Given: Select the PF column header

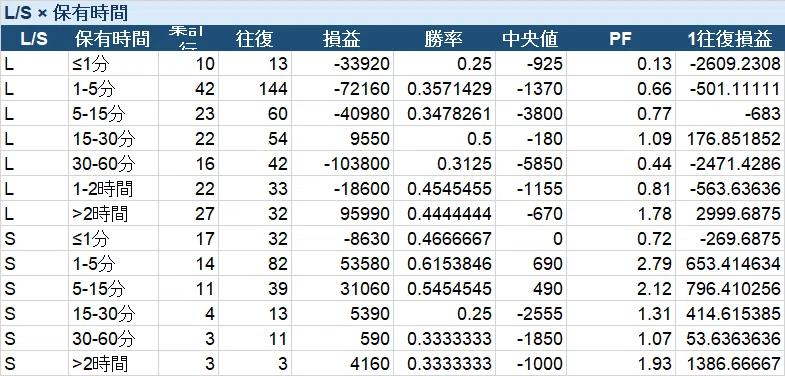Looking at the screenshot, I should tap(621, 39).
